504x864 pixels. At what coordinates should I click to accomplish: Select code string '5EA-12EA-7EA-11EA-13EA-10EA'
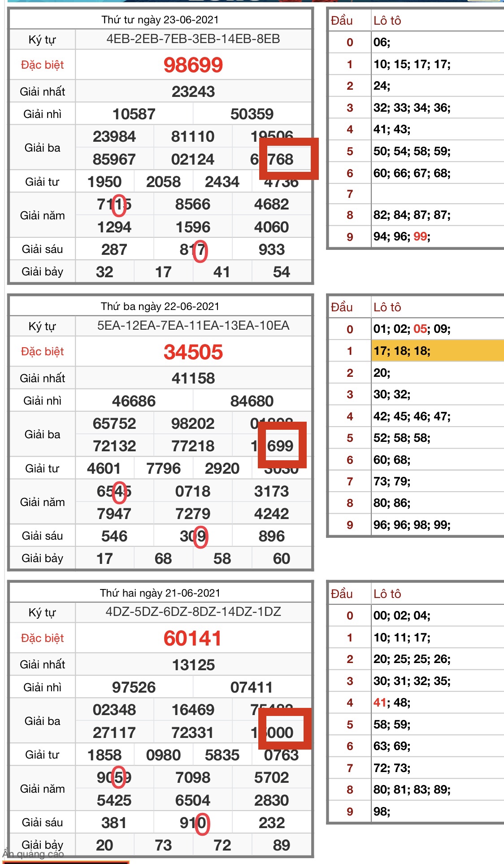pos(193,326)
